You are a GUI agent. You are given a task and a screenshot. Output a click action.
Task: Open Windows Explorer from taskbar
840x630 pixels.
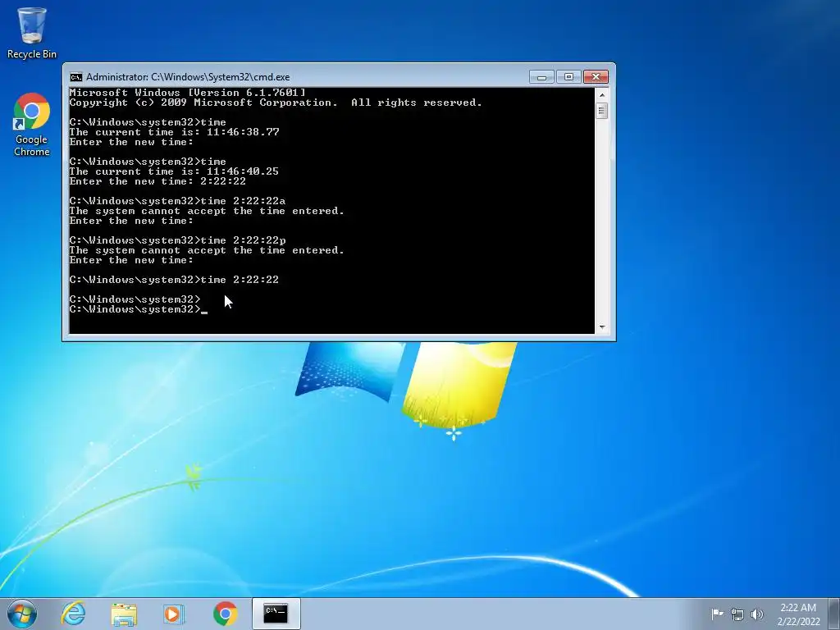click(124, 614)
